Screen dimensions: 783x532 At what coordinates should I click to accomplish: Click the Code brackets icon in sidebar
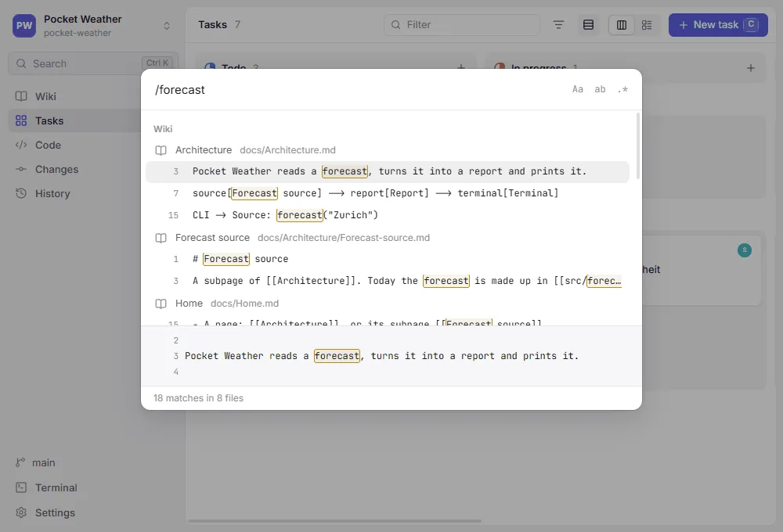pyautogui.click(x=21, y=146)
